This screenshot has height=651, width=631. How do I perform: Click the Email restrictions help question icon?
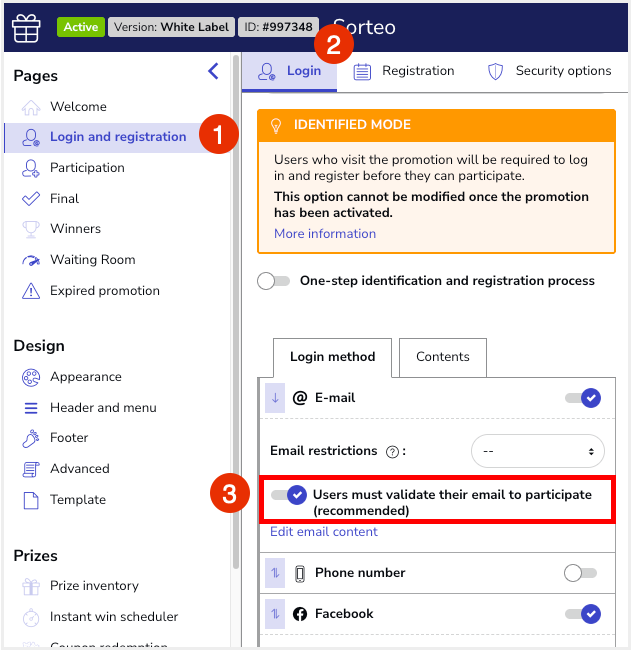coord(392,451)
